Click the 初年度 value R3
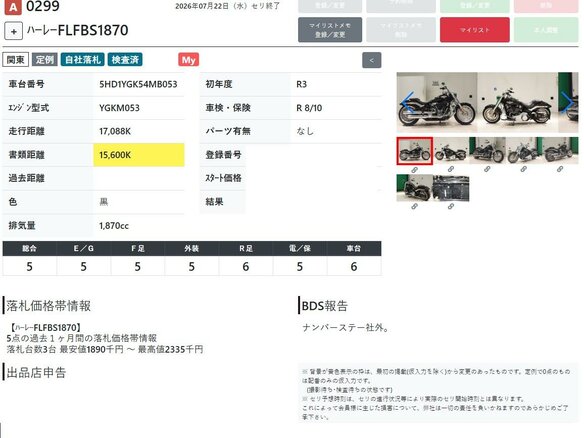This screenshot has width=584, height=438. [x=301, y=85]
